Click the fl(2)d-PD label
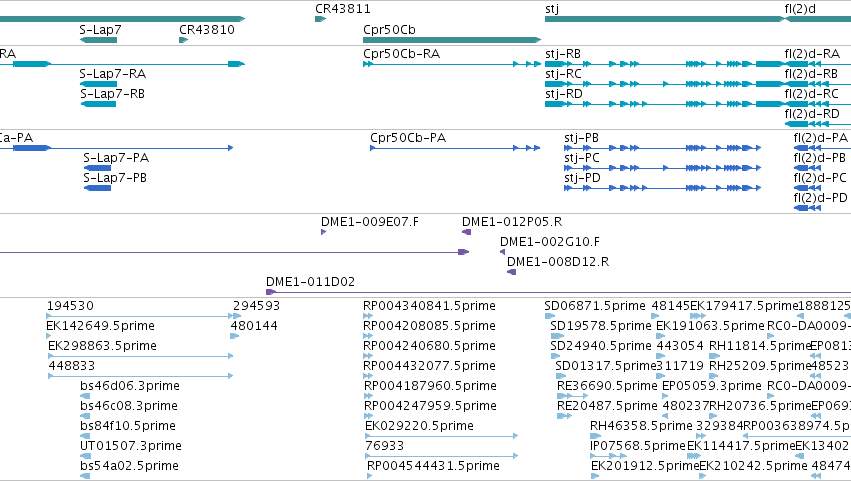851x481 pixels. pos(820,198)
